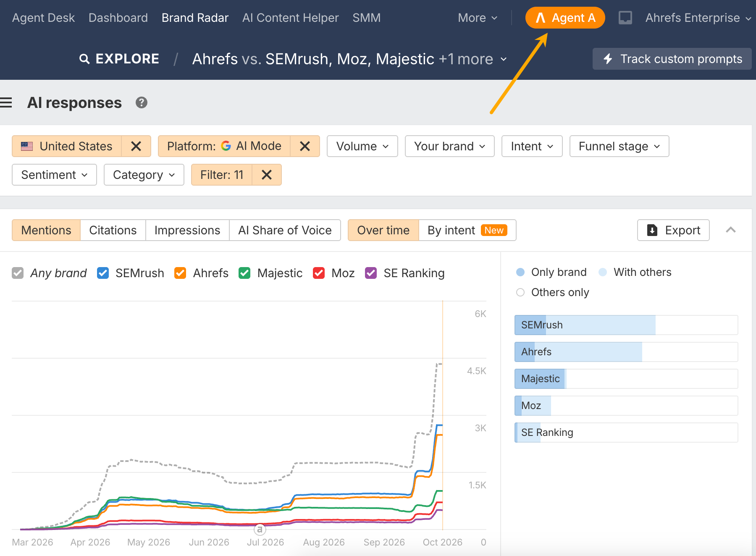Click the AI responses help question icon

click(x=142, y=103)
